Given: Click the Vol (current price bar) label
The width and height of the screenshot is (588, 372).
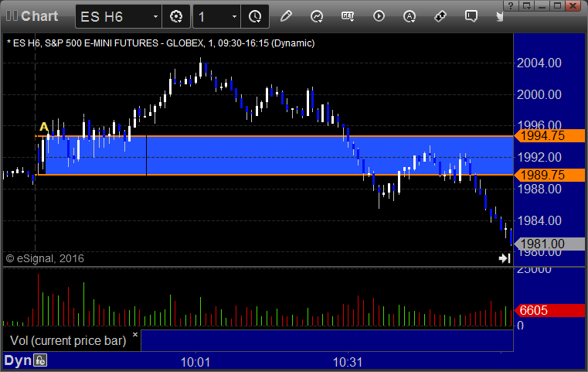Looking at the screenshot, I should pyautogui.click(x=68, y=340).
